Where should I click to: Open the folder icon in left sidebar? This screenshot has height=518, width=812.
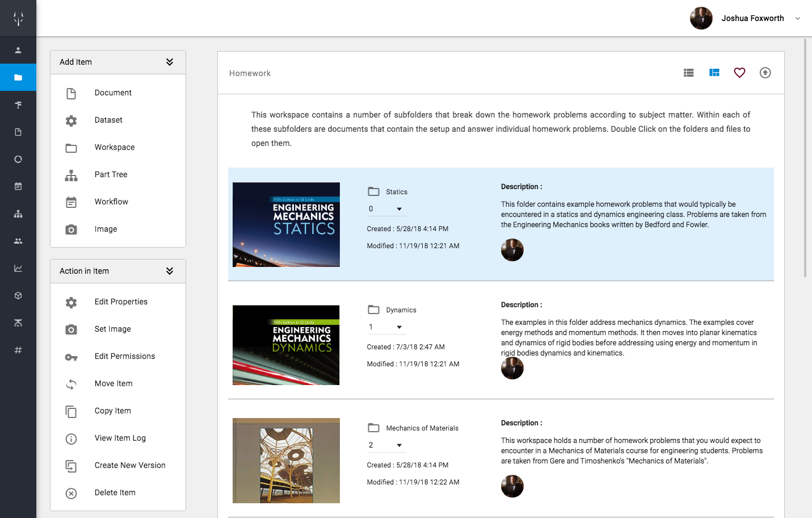[18, 77]
